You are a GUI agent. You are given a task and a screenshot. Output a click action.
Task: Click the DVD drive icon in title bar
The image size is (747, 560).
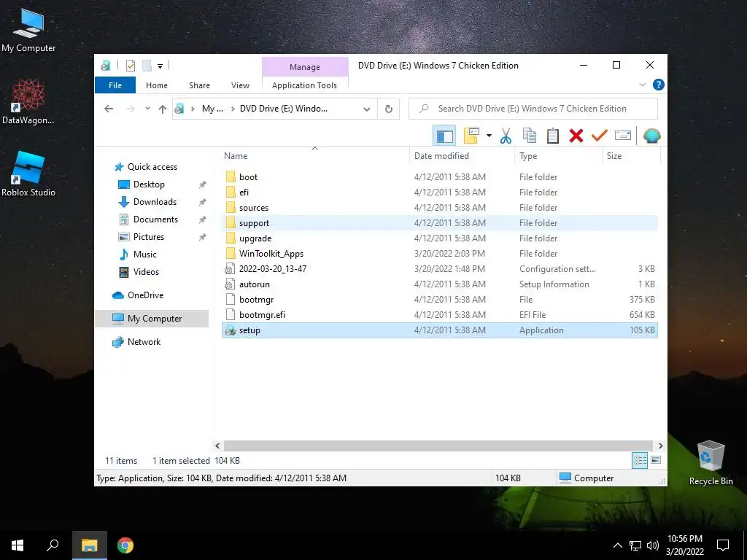106,66
